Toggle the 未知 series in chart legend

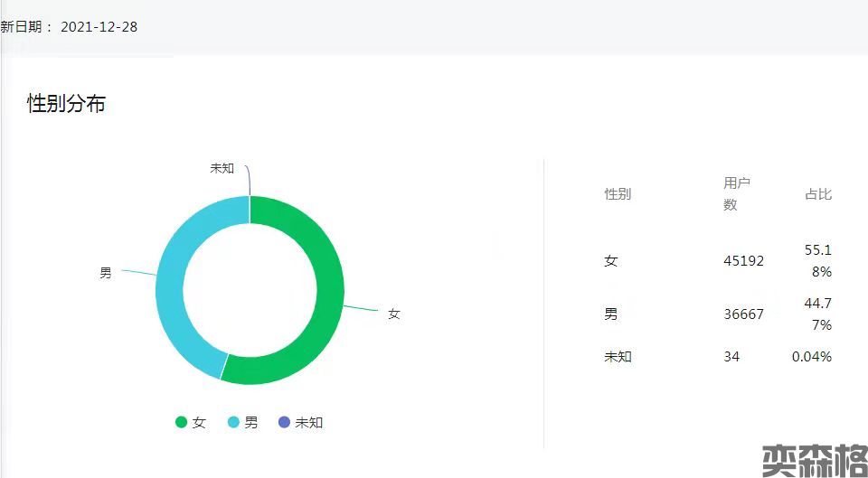(300, 422)
